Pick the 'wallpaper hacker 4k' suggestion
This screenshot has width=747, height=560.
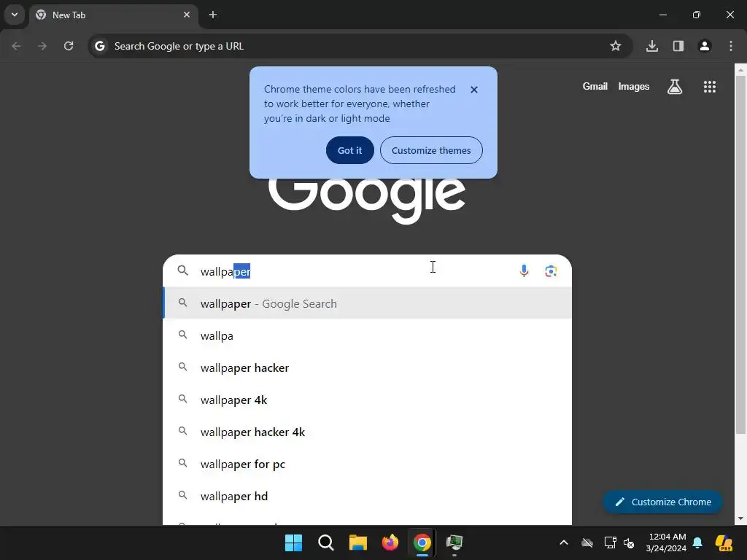click(x=368, y=432)
